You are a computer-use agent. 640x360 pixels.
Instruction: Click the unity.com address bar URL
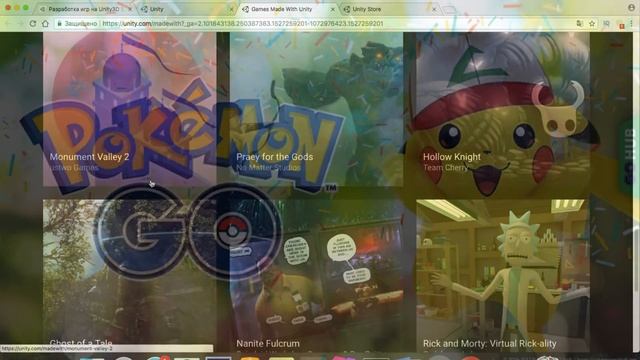point(242,24)
